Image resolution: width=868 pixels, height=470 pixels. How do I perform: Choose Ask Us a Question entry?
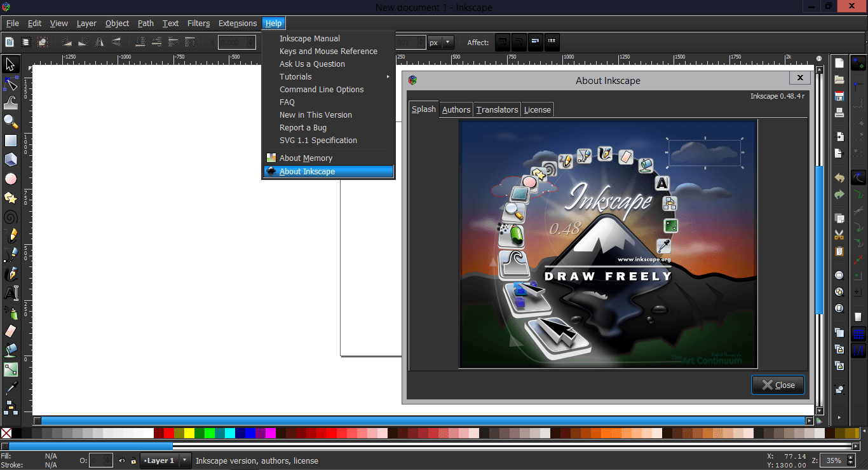click(x=329, y=64)
